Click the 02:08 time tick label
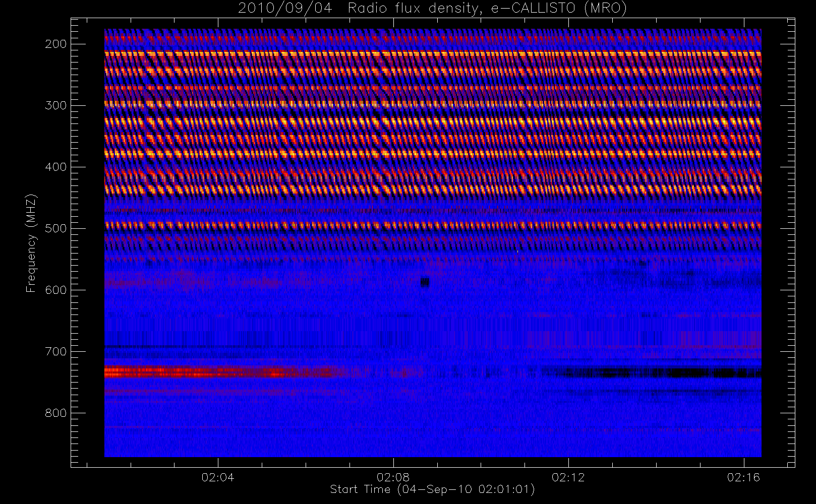 [393, 477]
